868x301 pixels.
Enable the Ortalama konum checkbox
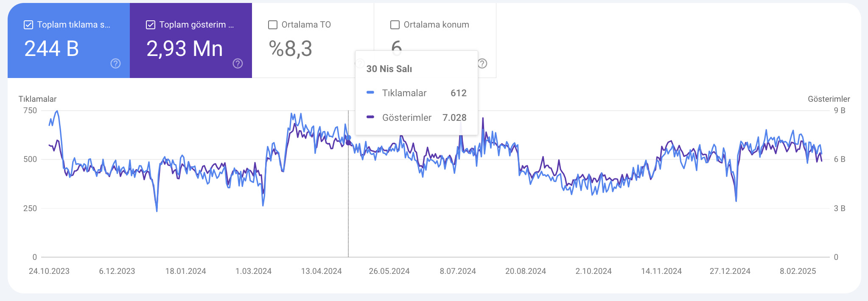[x=395, y=25]
